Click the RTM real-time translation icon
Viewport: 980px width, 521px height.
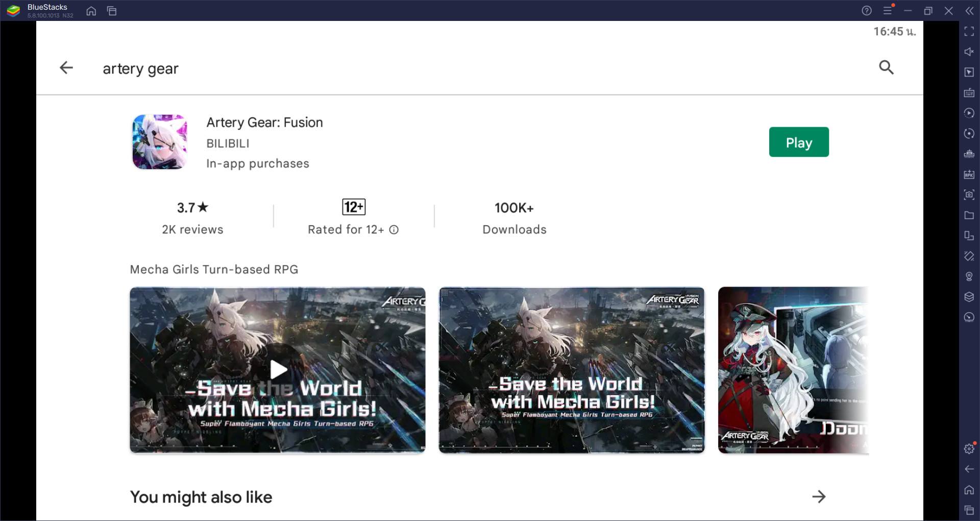tap(969, 154)
